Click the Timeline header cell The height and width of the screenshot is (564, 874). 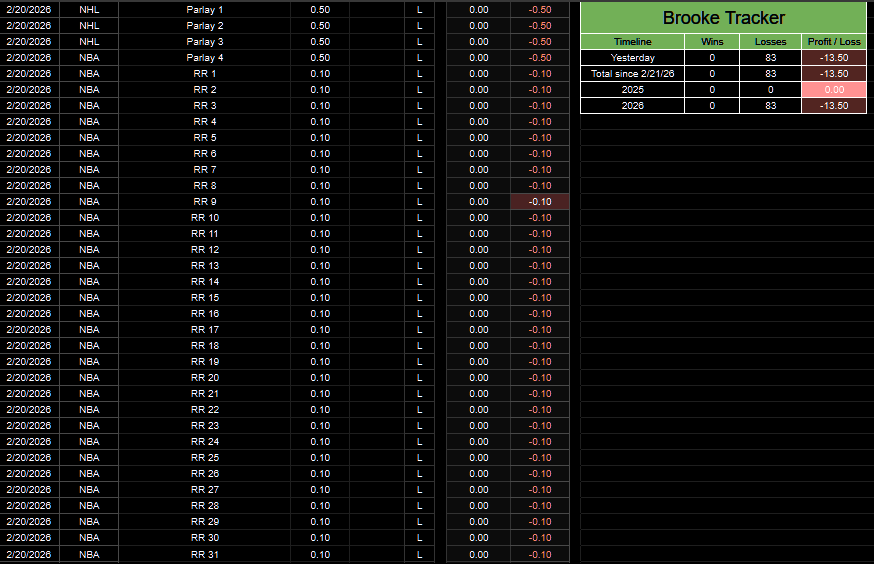click(x=633, y=42)
